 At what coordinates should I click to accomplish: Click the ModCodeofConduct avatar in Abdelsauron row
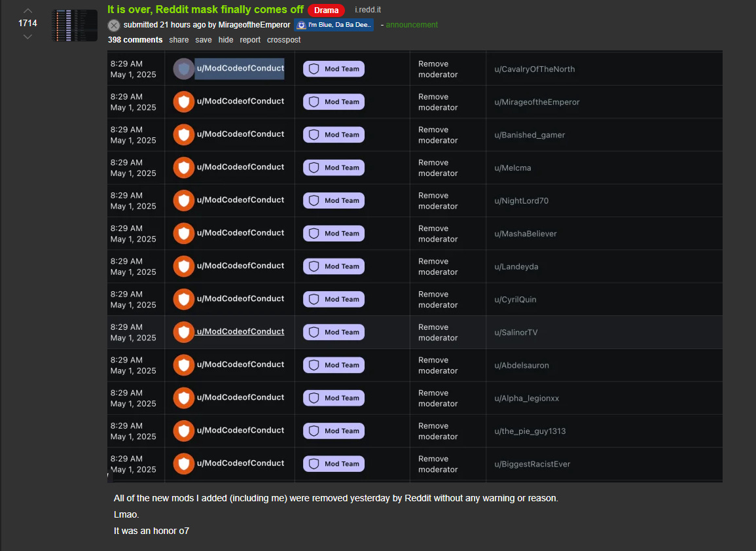tap(184, 365)
